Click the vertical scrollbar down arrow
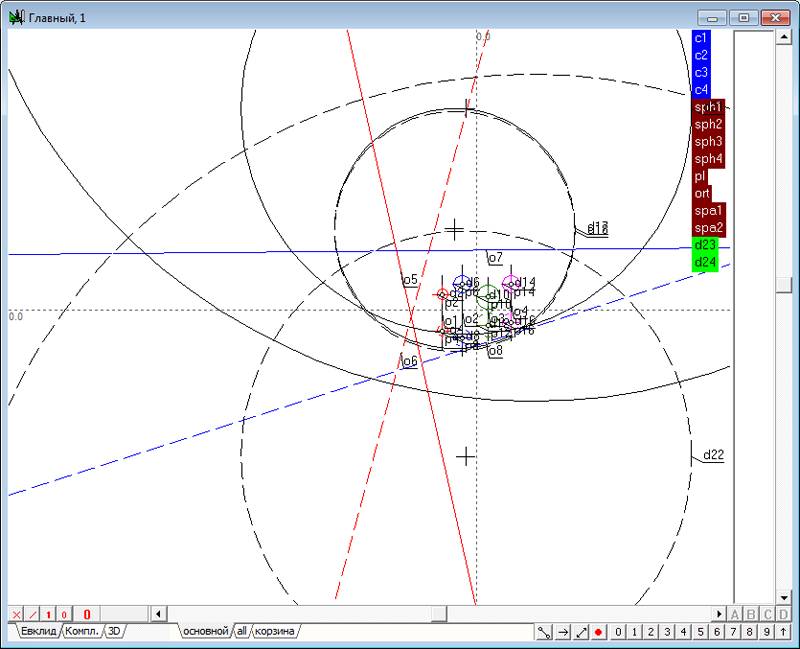Screen dimensions: 800x649 784,597
